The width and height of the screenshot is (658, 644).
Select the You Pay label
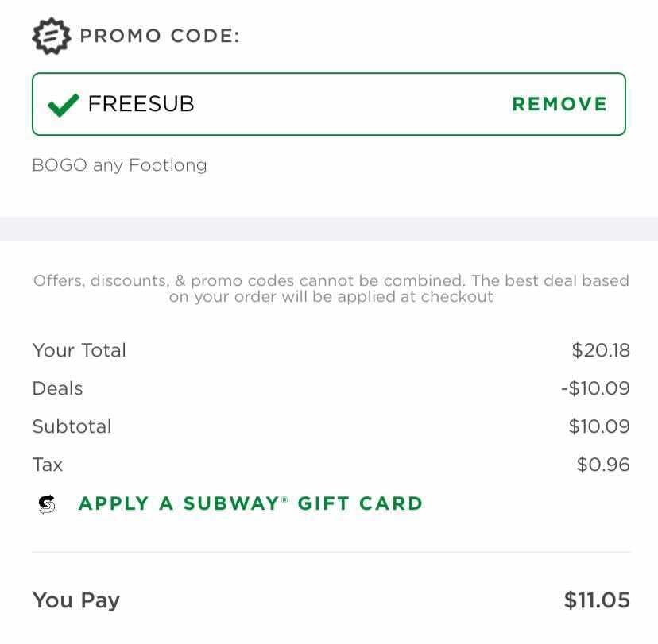point(76,600)
